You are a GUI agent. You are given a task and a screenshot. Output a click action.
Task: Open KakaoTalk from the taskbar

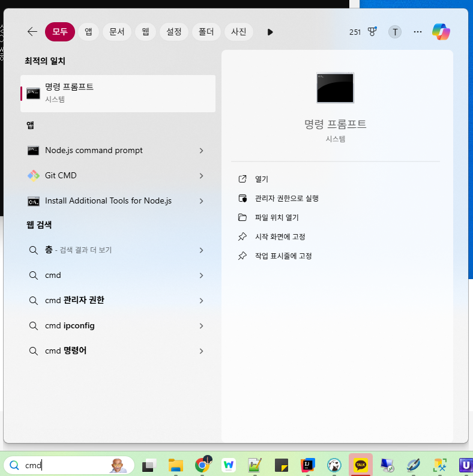pos(360,465)
